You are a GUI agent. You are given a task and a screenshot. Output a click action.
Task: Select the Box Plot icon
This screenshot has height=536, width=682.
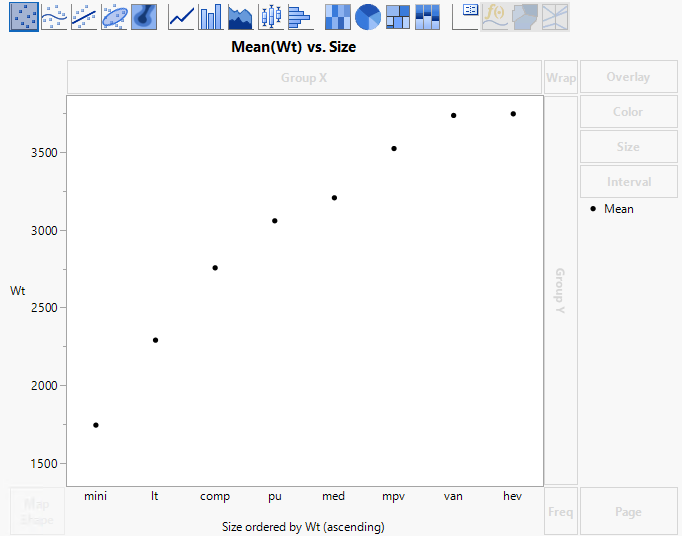(x=271, y=17)
